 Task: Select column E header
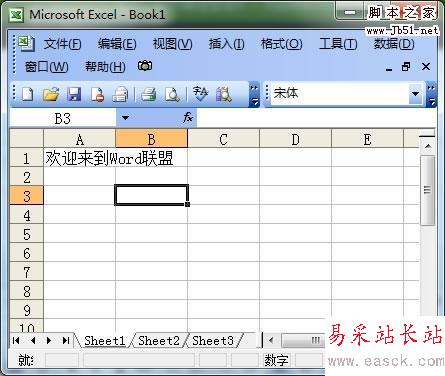[x=367, y=139]
